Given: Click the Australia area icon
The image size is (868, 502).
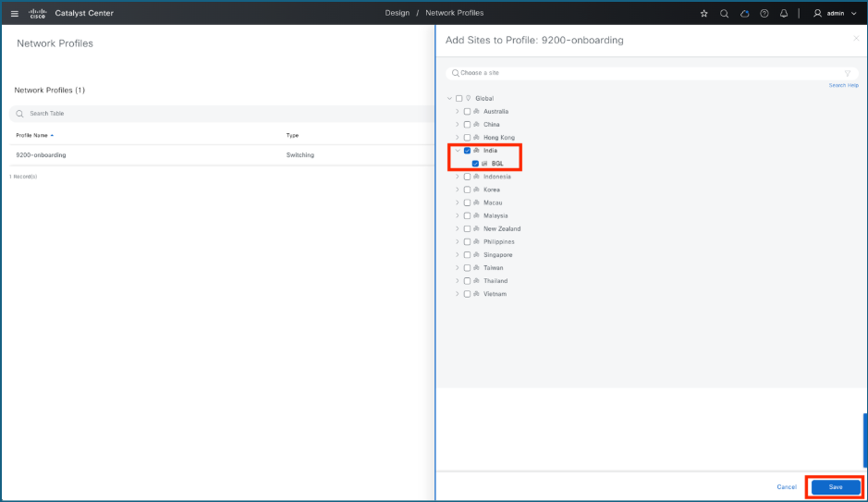Looking at the screenshot, I should (x=476, y=111).
